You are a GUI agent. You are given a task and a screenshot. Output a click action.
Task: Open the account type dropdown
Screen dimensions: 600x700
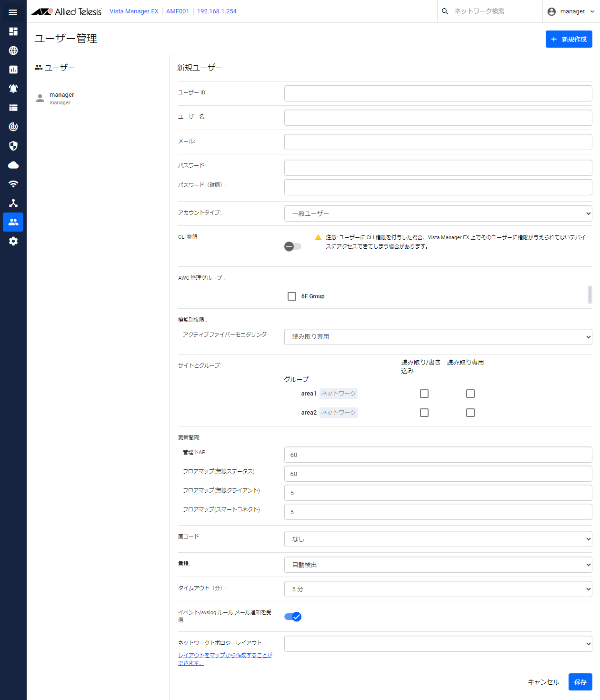click(x=438, y=213)
